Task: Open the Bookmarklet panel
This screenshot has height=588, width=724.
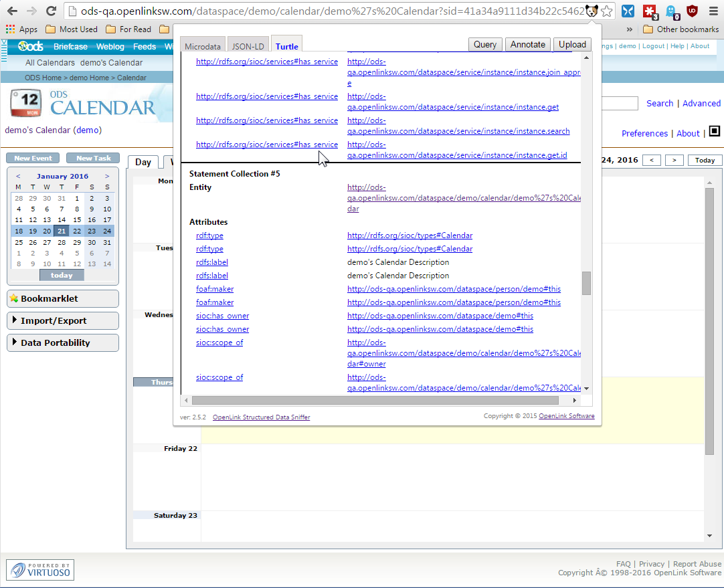Action: pyautogui.click(x=62, y=298)
